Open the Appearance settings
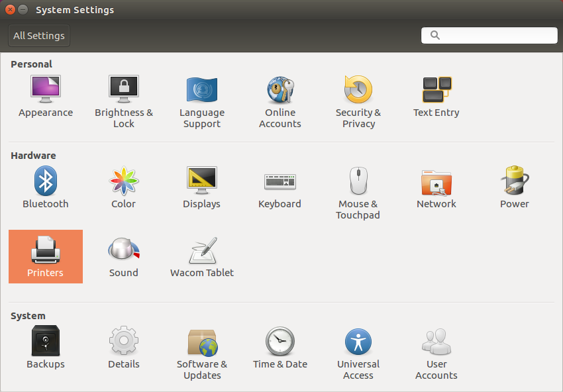Image resolution: width=563 pixels, height=392 pixels. point(46,96)
